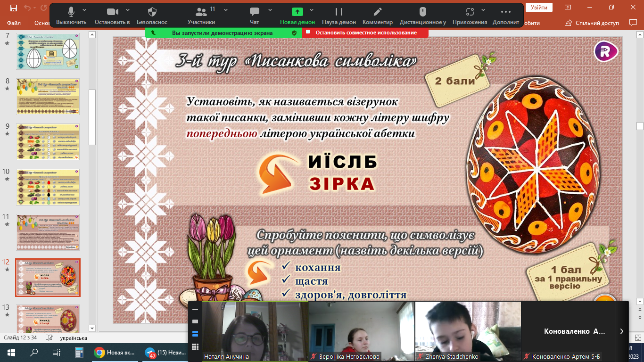Open Task View on taskbar
This screenshot has width=644, height=362.
[56, 352]
